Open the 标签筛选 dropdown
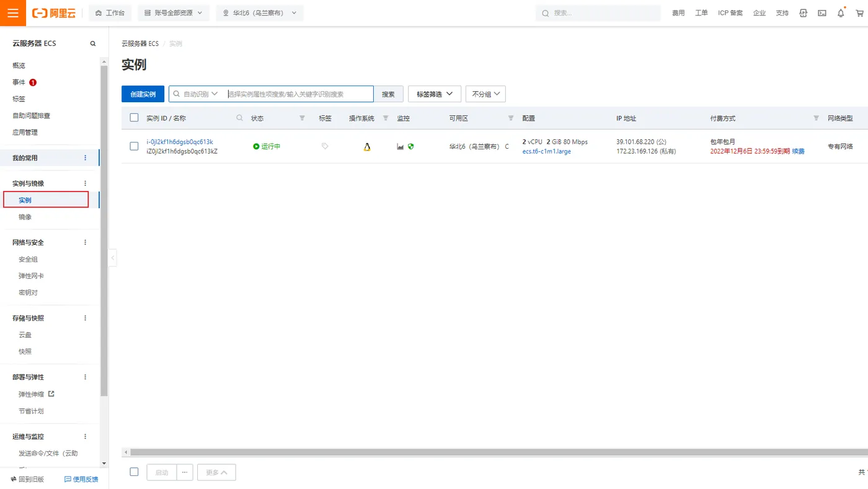The height and width of the screenshot is (489, 868). click(x=435, y=94)
